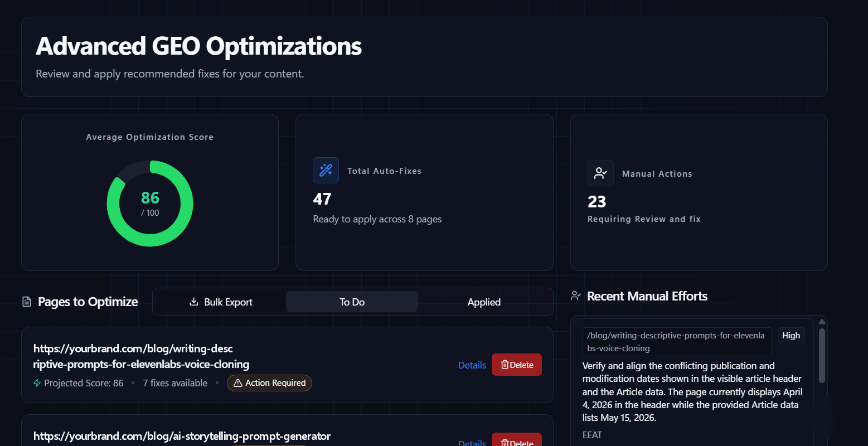Switch to the To Do tab
Image resolution: width=868 pixels, height=446 pixels.
[x=352, y=302]
